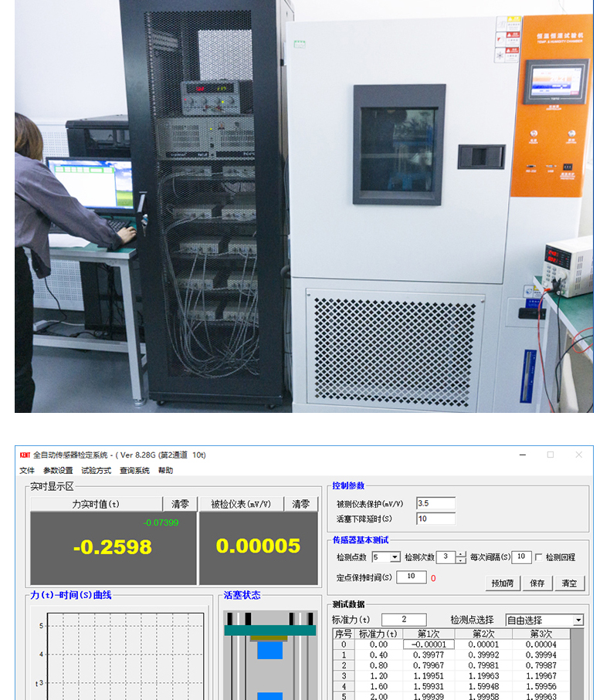Zero the 被检仪表 reading with 清零
The height and width of the screenshot is (700, 610).
300,504
